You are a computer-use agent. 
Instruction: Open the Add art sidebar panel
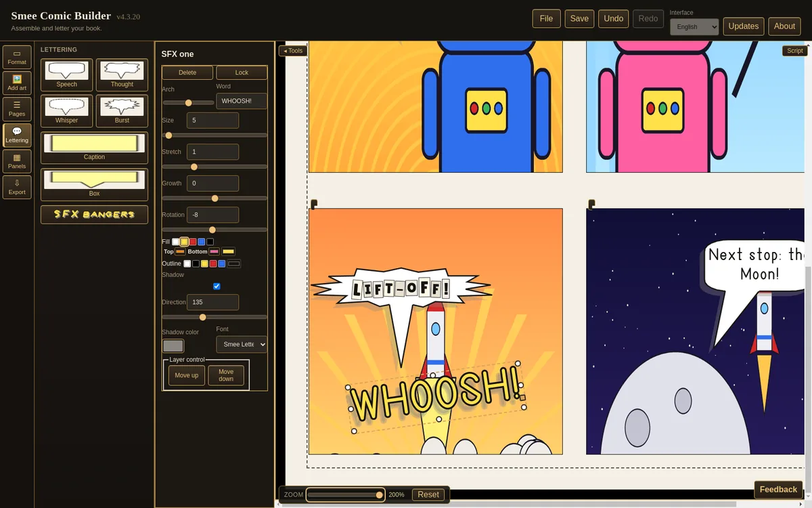17,83
